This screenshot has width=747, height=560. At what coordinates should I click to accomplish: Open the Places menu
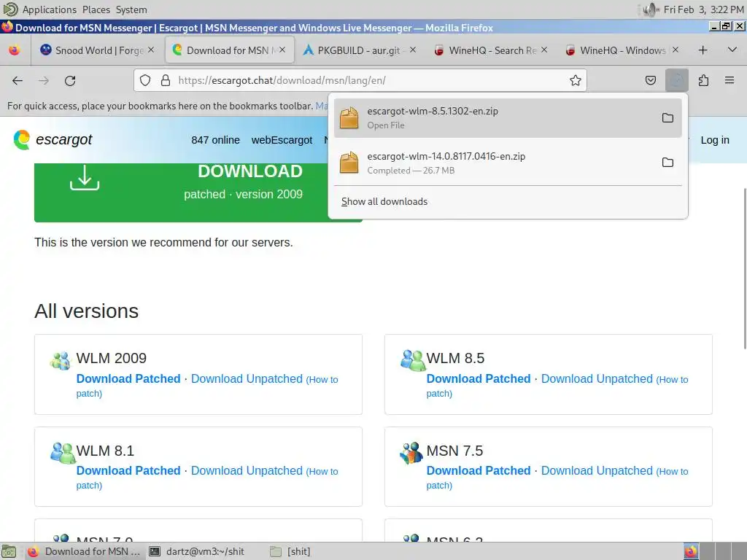coord(96,9)
